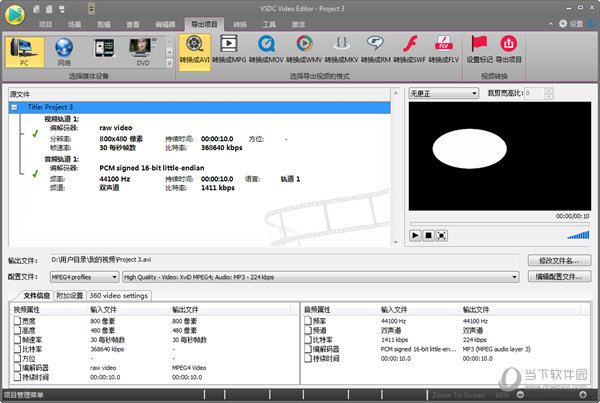The image size is (600, 403).
Task: Open the High Quality profile preset dropdown
Action: tap(321, 277)
